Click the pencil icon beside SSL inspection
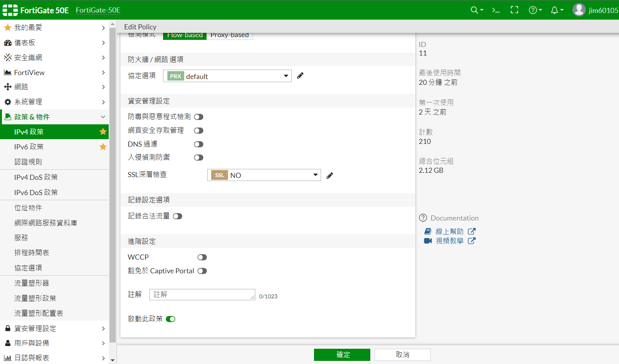 (330, 176)
